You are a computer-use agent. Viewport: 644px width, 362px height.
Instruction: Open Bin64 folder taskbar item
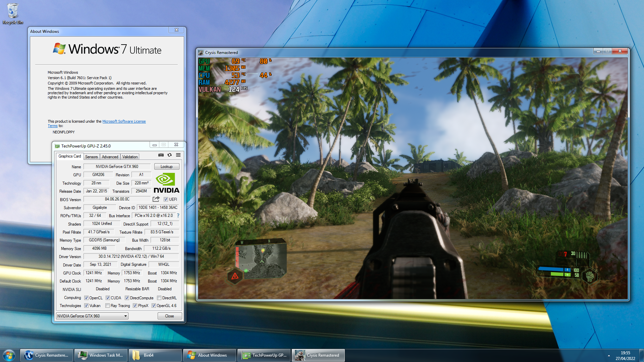(155, 355)
